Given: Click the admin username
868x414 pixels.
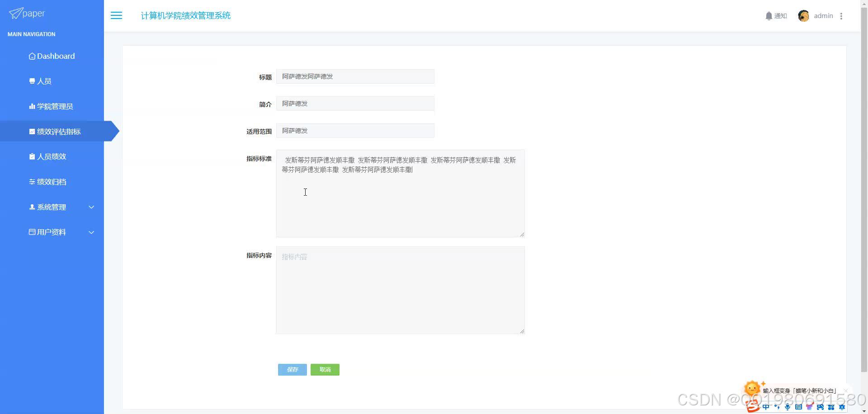Looking at the screenshot, I should [x=823, y=16].
